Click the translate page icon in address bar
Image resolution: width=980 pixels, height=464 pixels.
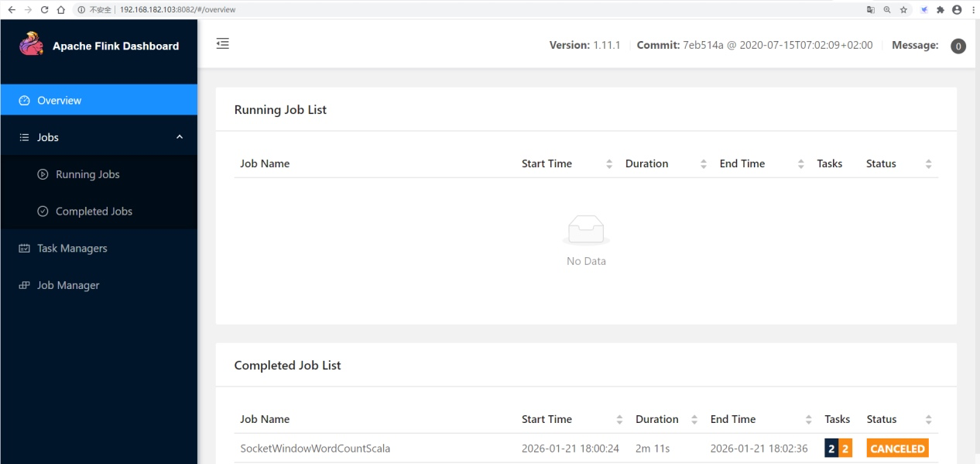tap(871, 9)
